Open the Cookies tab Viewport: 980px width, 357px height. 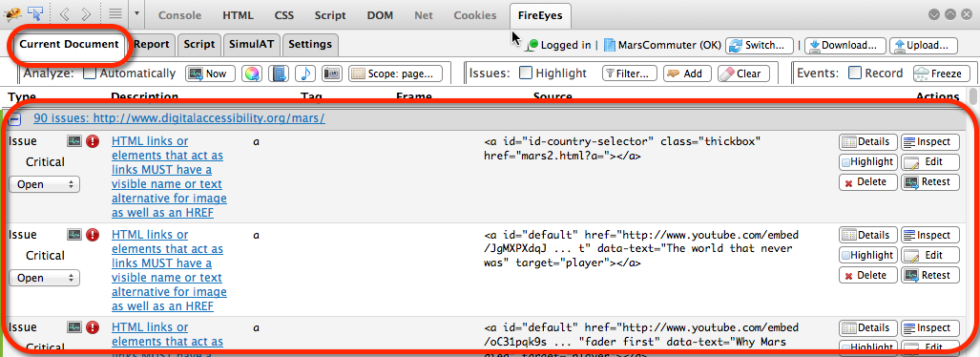(x=475, y=15)
